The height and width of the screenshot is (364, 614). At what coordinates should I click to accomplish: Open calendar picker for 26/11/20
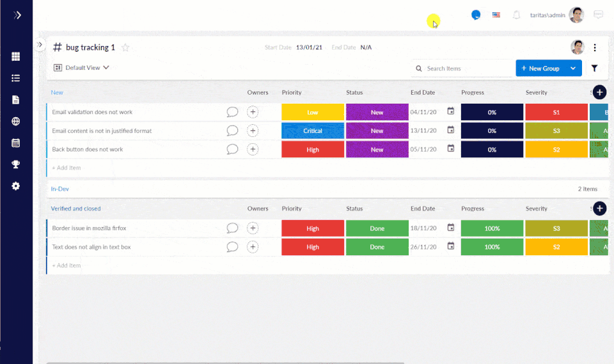[x=451, y=246]
